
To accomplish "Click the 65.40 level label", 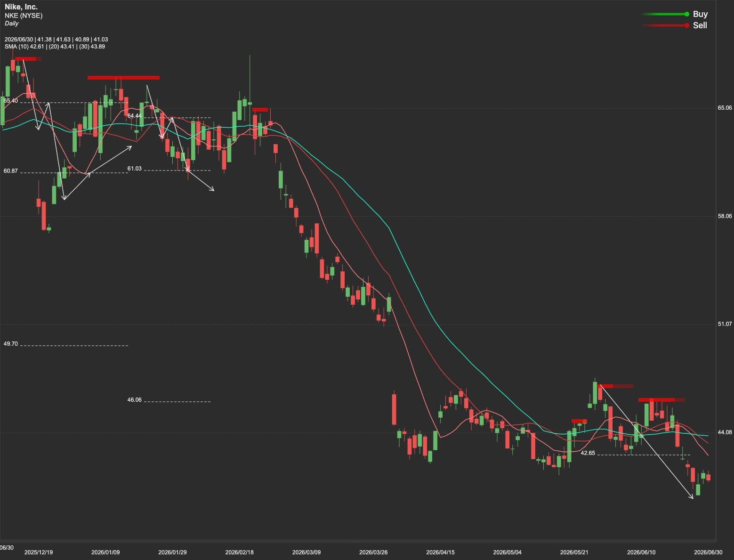I will click(11, 101).
